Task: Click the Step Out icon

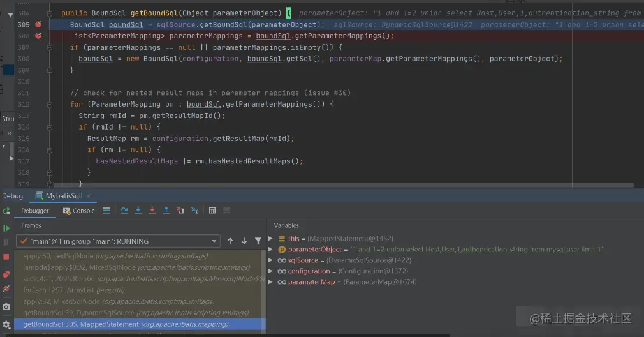Action: click(x=166, y=211)
